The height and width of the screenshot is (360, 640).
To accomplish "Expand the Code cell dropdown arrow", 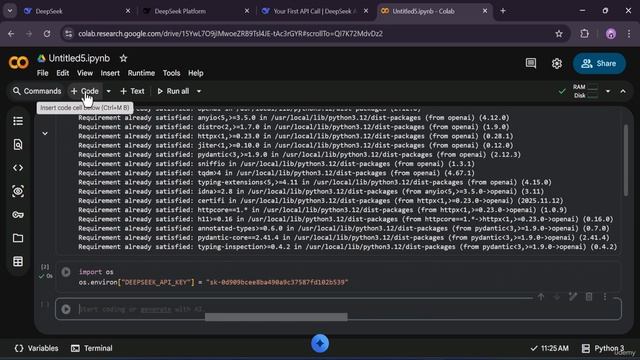I will click(109, 91).
